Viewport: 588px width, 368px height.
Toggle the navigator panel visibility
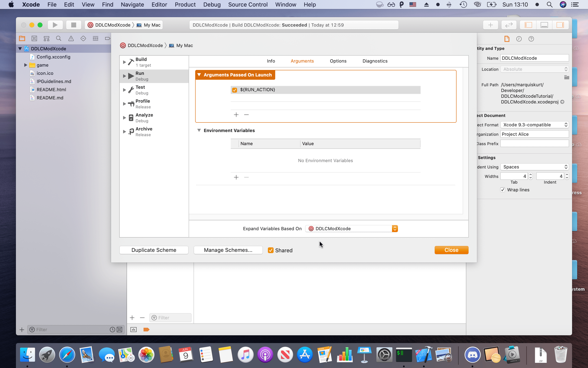[528, 25]
